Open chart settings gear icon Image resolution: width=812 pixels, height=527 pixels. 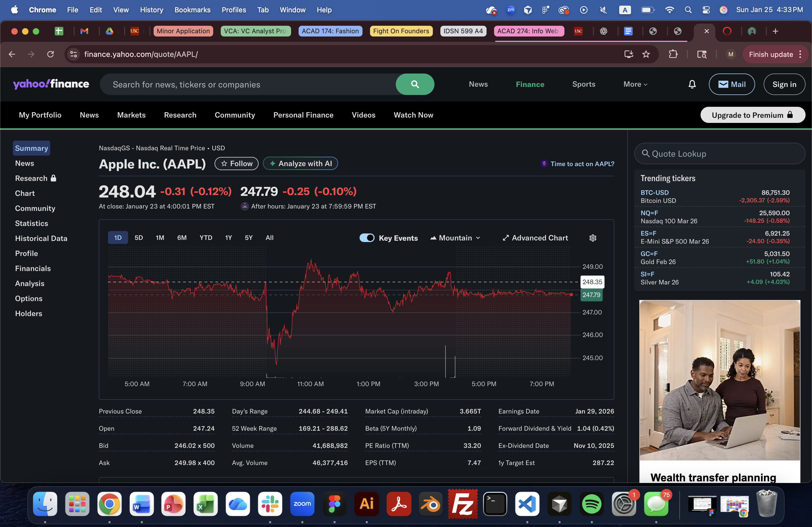593,238
